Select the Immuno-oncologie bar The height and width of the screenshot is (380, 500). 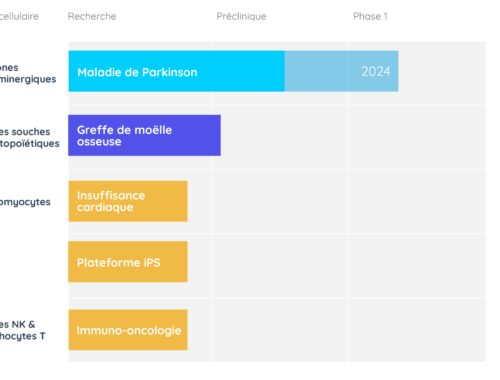click(128, 330)
